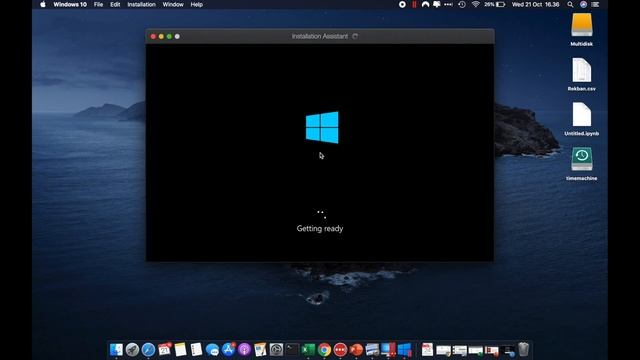This screenshot has width=640, height=360.
Task: Open Parallels Desktop from the Dock
Action: (x=388, y=350)
